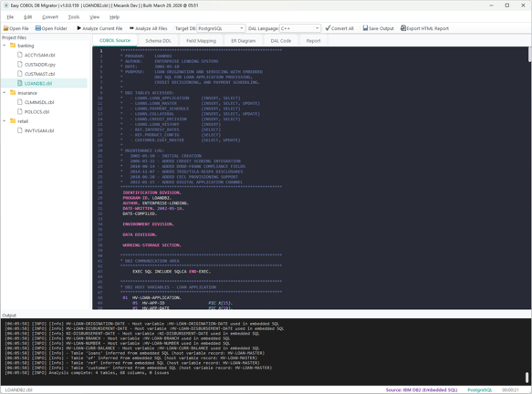This screenshot has width=532, height=394.
Task: Open the File menu
Action: pos(10,17)
